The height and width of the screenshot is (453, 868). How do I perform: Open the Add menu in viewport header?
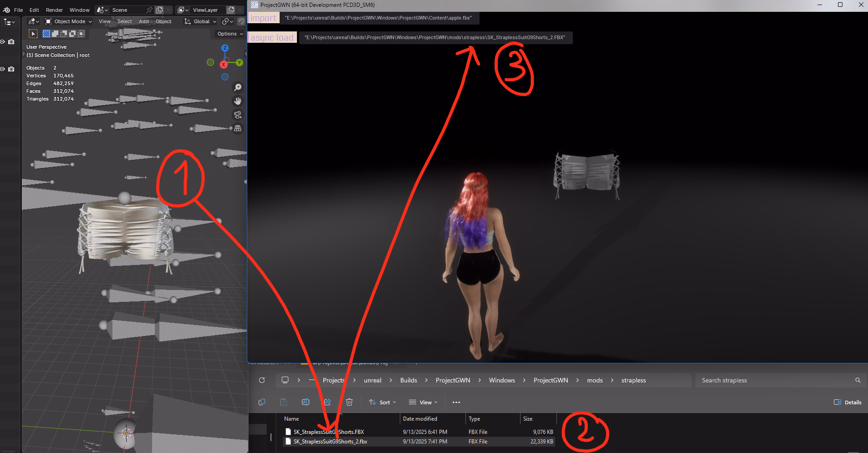pyautogui.click(x=143, y=21)
